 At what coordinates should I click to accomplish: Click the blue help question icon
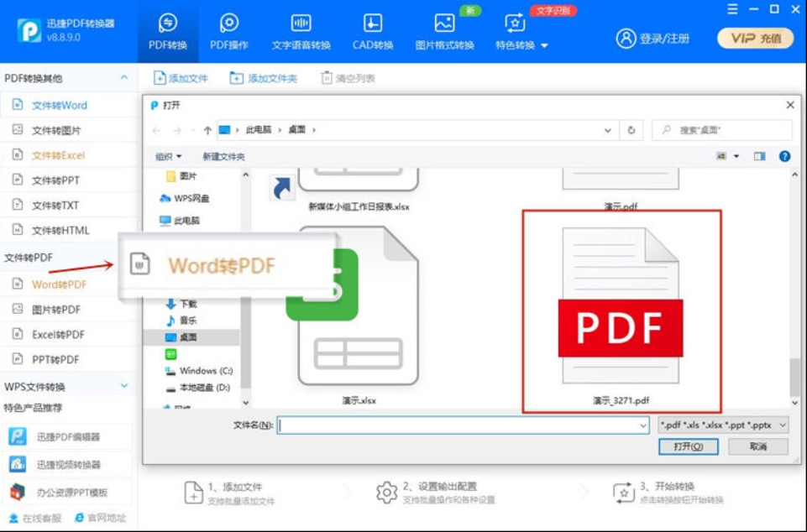tap(784, 156)
